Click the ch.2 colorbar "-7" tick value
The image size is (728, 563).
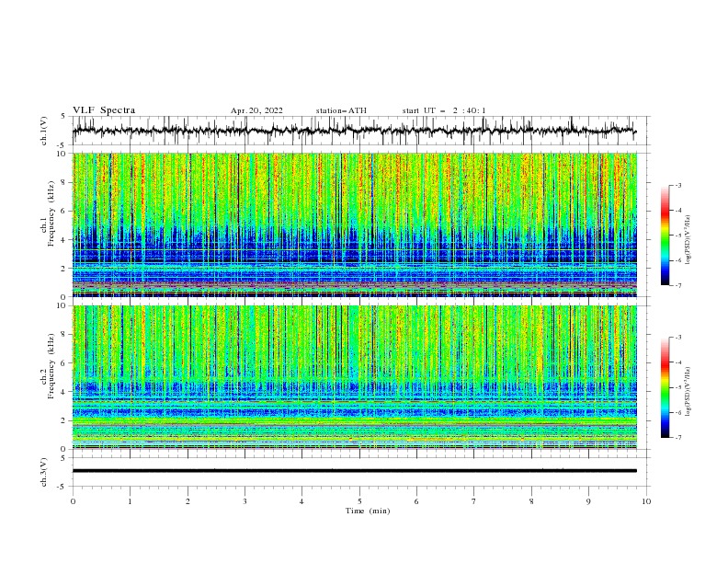[x=677, y=438]
